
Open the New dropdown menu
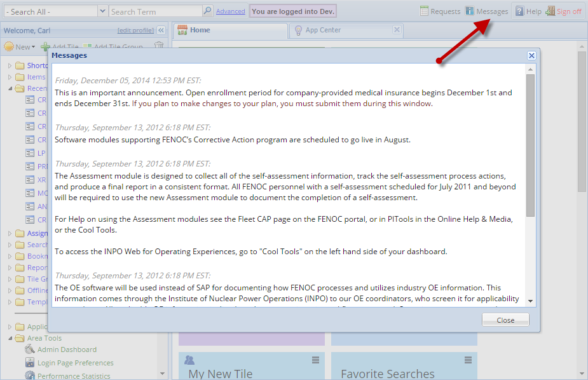coord(20,47)
